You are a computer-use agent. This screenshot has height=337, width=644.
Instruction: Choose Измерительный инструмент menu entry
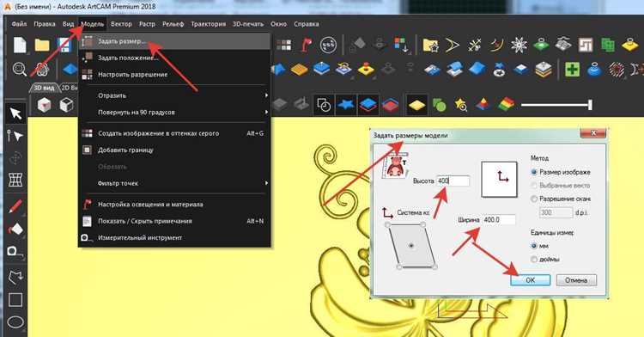175,237
